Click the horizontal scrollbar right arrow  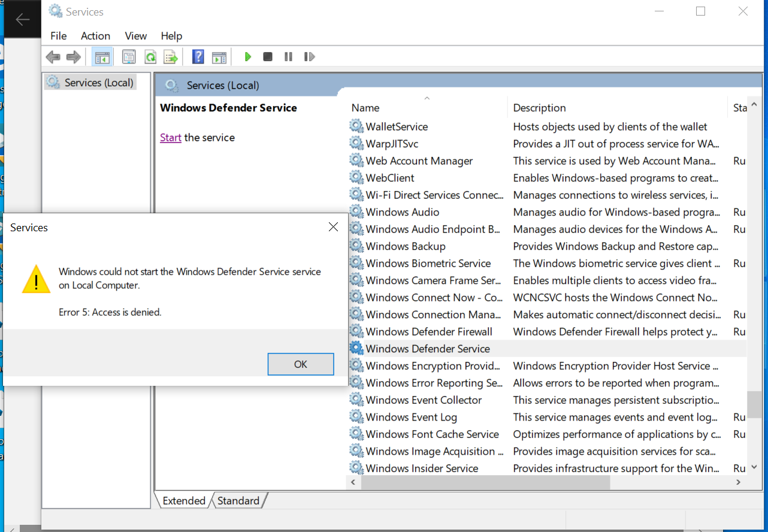coord(739,482)
